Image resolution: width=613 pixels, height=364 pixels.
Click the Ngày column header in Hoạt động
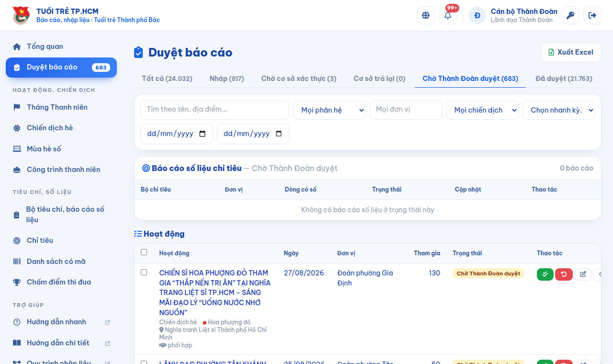291,253
